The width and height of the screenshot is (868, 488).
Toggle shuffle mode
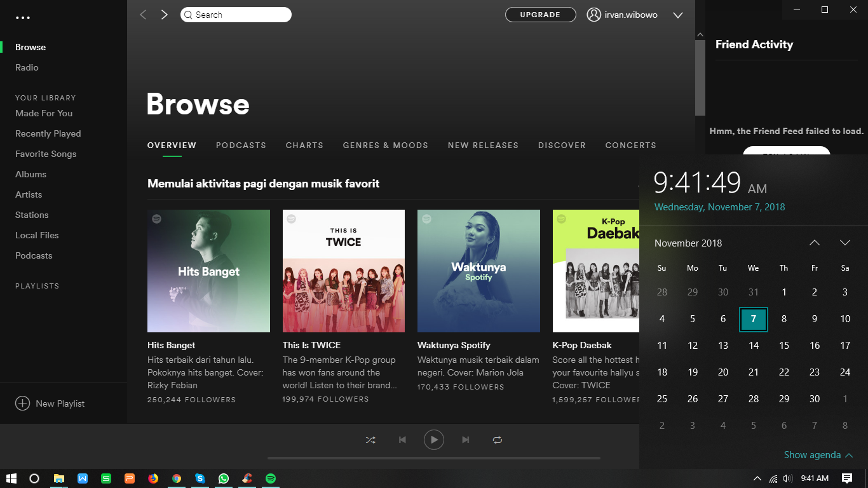370,440
